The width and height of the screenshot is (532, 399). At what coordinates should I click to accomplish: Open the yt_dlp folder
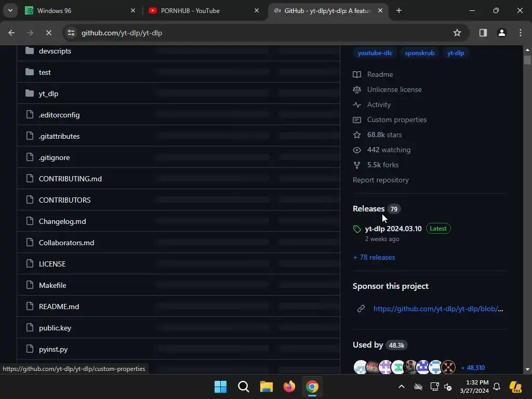click(x=48, y=94)
